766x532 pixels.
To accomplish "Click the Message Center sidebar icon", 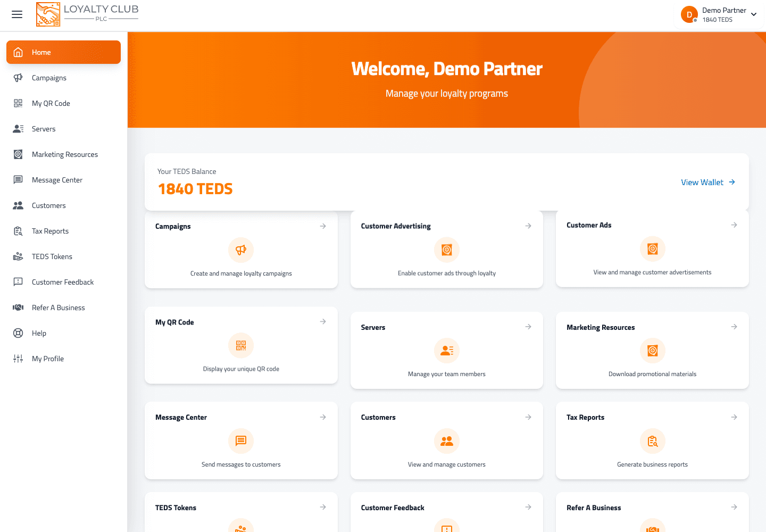I will [18, 180].
